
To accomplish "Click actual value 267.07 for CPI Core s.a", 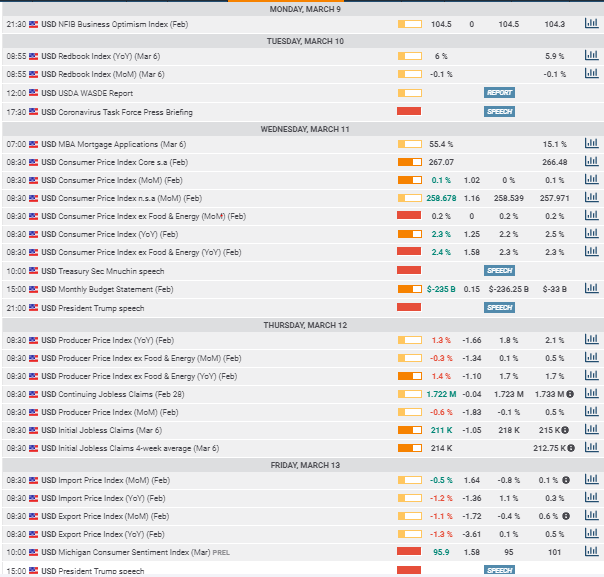I will [x=441, y=163].
